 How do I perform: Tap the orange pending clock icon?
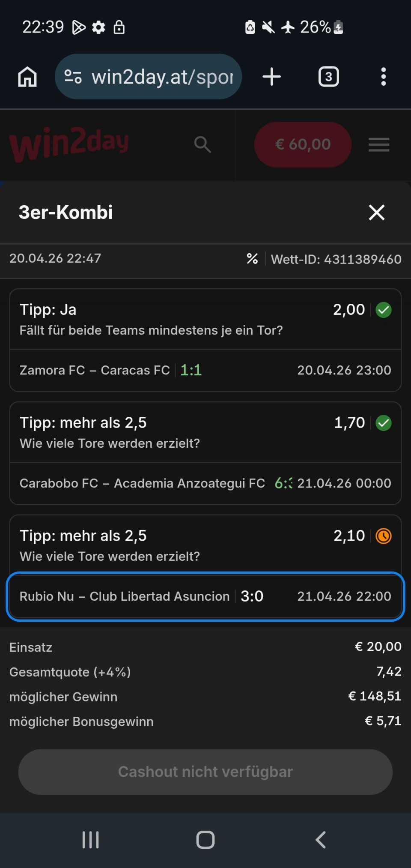pos(384,536)
